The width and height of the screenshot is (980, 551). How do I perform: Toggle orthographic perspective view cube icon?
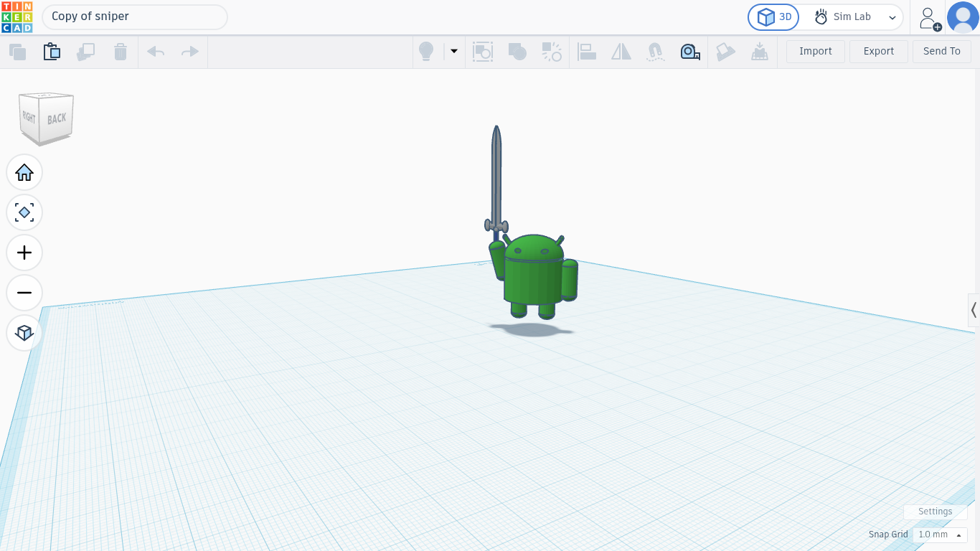click(x=24, y=333)
